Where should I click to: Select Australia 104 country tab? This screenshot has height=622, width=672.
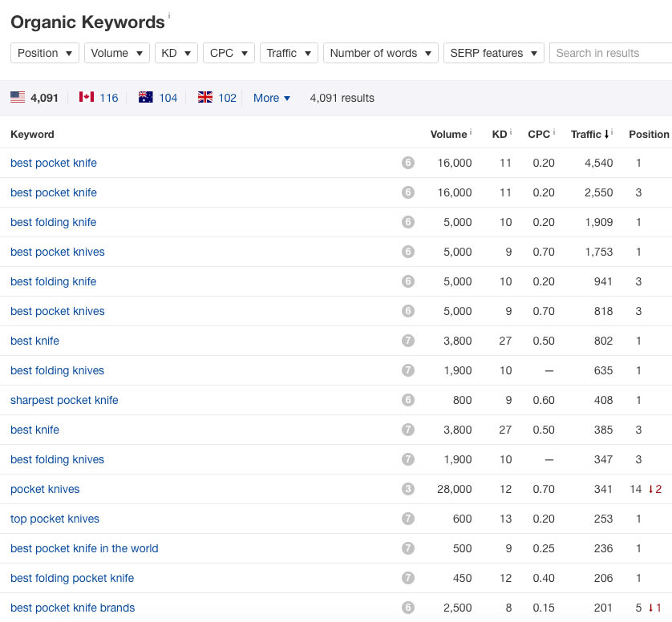point(158,98)
